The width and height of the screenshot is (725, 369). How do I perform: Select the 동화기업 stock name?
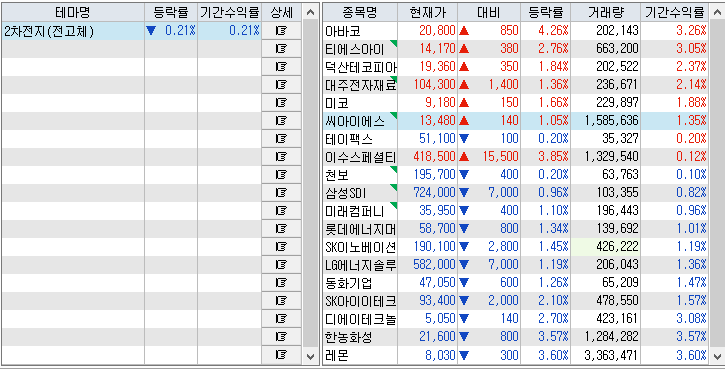[349, 283]
